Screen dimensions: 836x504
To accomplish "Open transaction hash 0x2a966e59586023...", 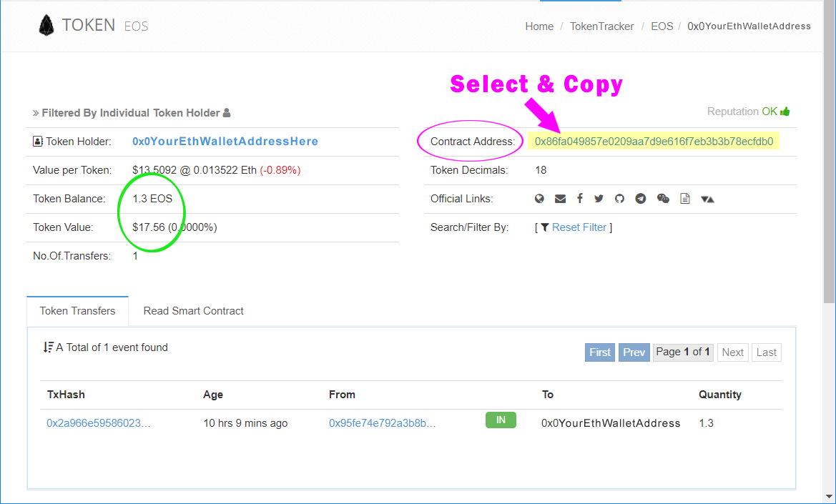I will [98, 423].
